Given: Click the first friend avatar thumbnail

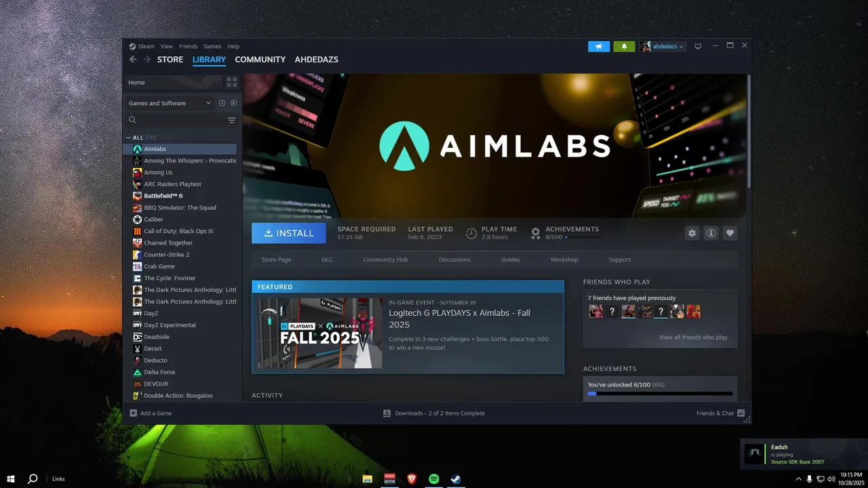Looking at the screenshot, I should pyautogui.click(x=595, y=311).
